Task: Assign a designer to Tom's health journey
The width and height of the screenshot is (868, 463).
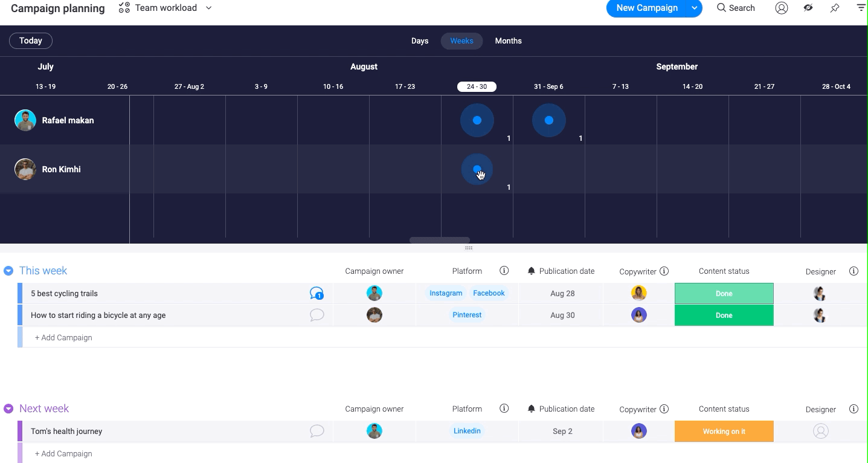Action: click(820, 431)
